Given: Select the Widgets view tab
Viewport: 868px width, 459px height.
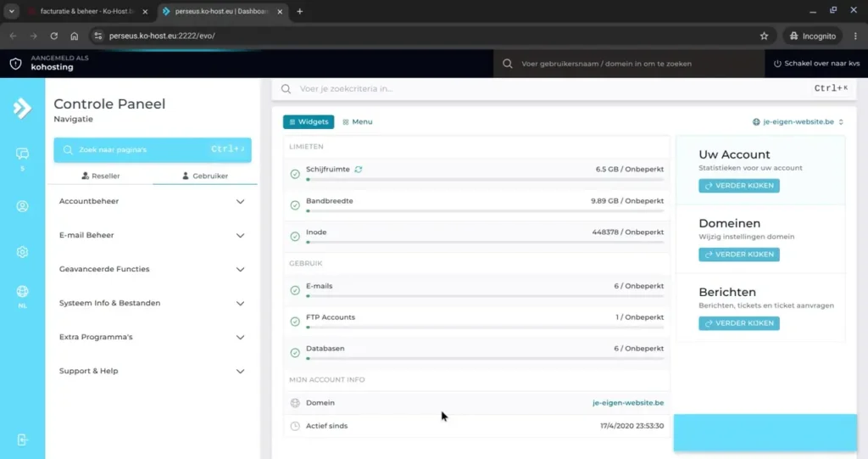Looking at the screenshot, I should click(309, 122).
